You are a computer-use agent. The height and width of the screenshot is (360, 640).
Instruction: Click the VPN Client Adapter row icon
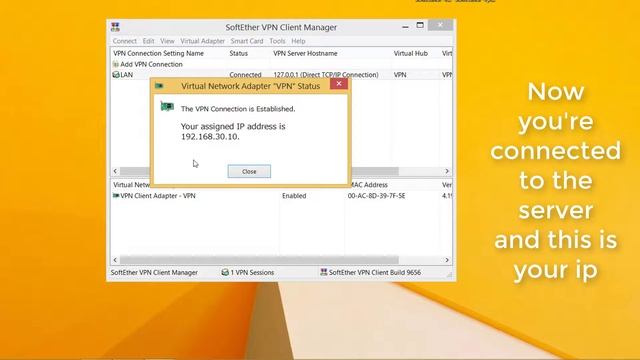(116, 196)
